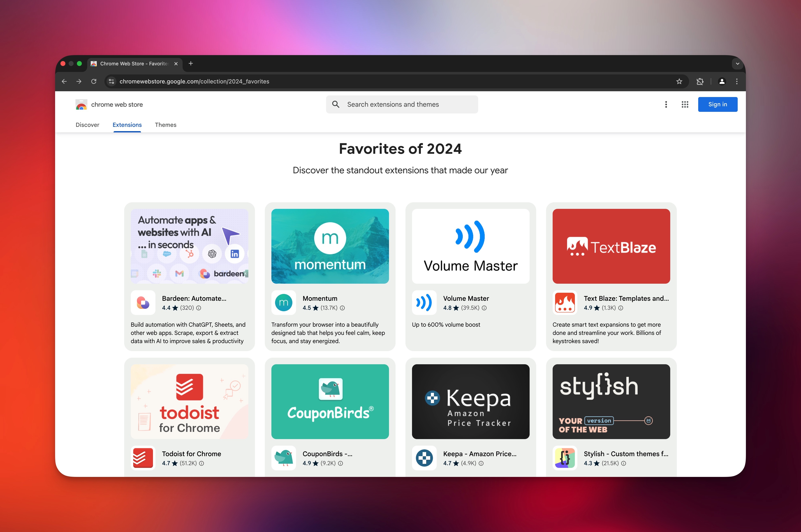Reload the Chrome Web Store page
Screen dimensions: 801x532
[94, 81]
